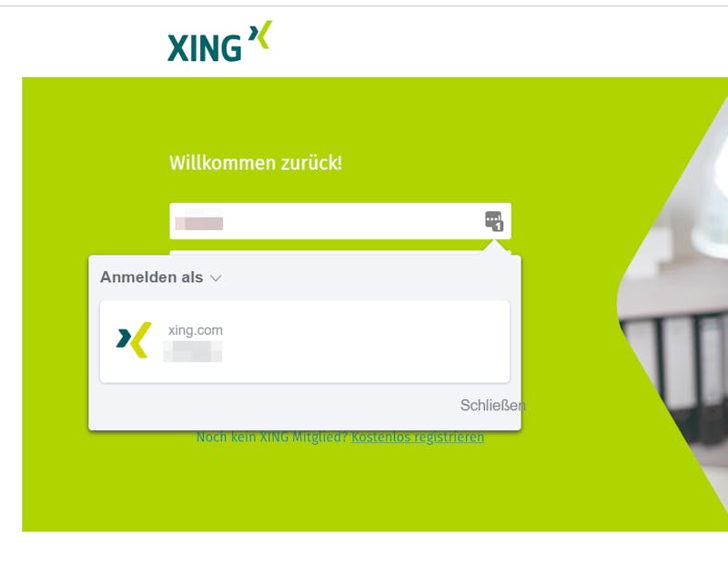728x585 pixels.
Task: Click the password manager icon in username field
Action: click(x=494, y=221)
